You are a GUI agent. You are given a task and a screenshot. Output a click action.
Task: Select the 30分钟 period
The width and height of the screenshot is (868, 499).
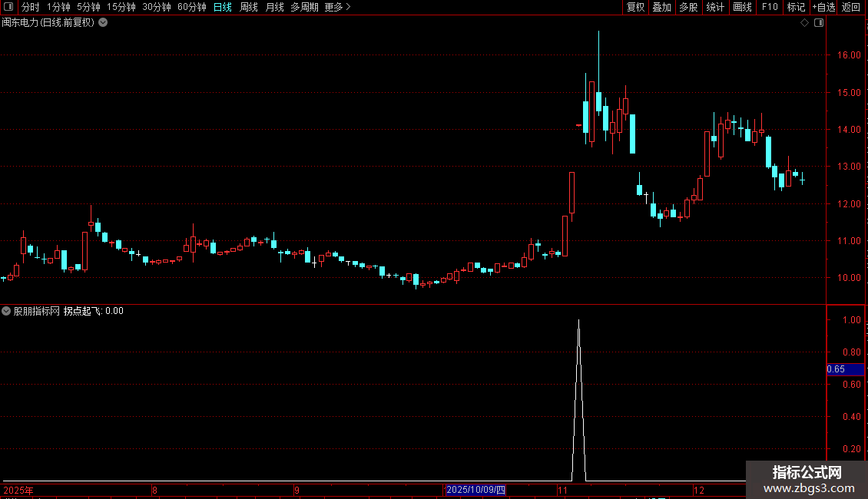[x=157, y=7]
